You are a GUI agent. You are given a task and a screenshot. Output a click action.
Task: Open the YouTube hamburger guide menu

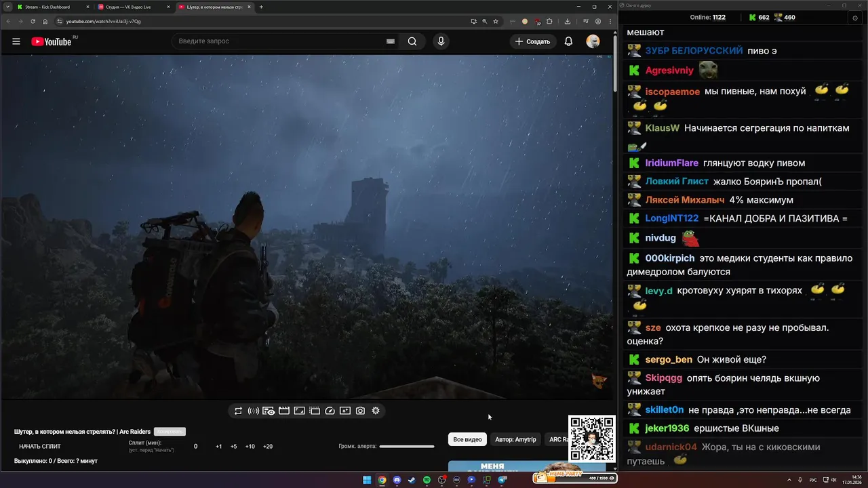tap(16, 41)
